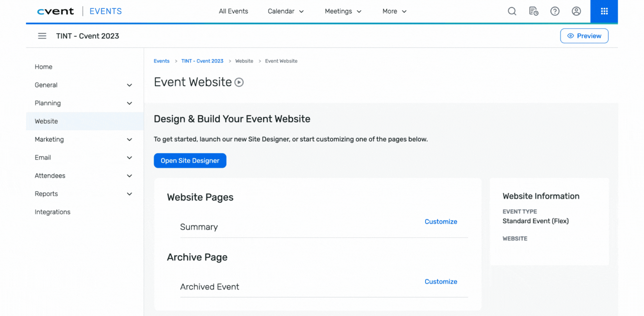644x316 pixels.
Task: Click the Archived Event row text
Action: 210,287
